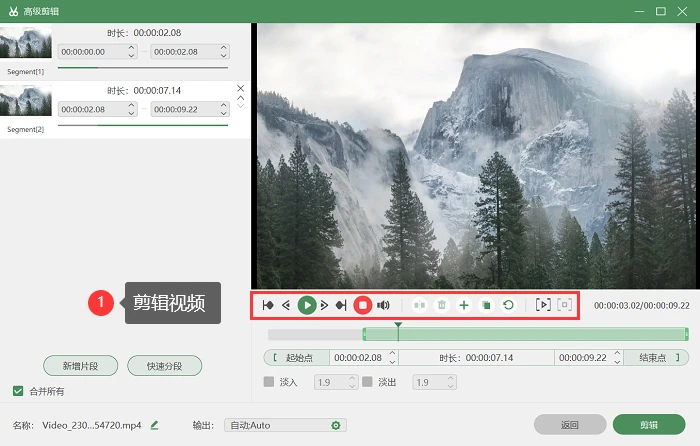Open output settings via green gear icon
Viewport: 700px width, 446px height.
pyautogui.click(x=336, y=425)
